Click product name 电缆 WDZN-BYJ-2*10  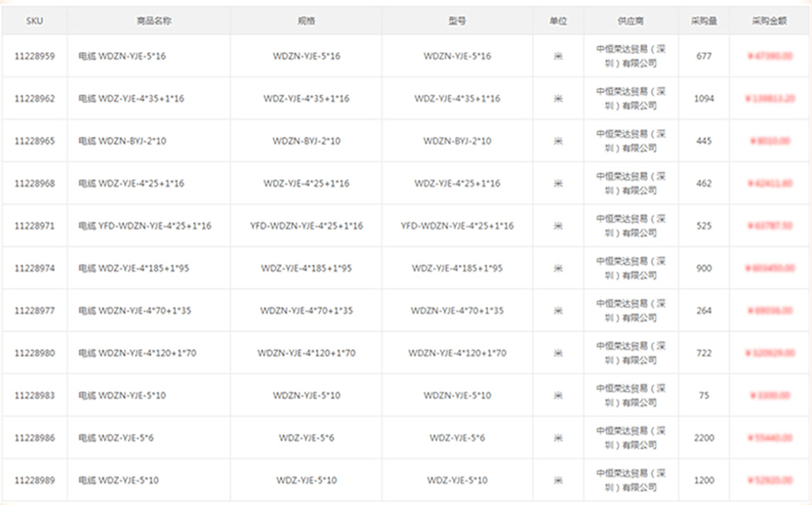pyautogui.click(x=122, y=141)
